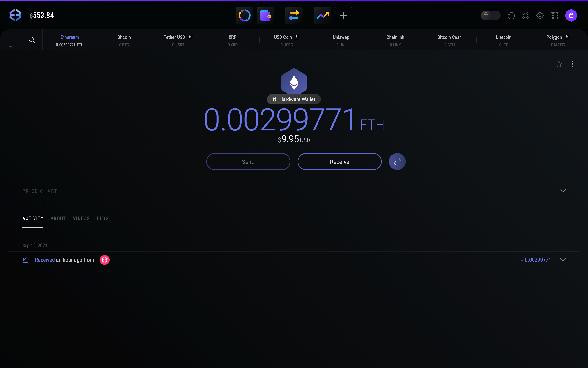Switch to the ABOUT tab
Image resolution: width=588 pixels, height=368 pixels.
pos(58,219)
